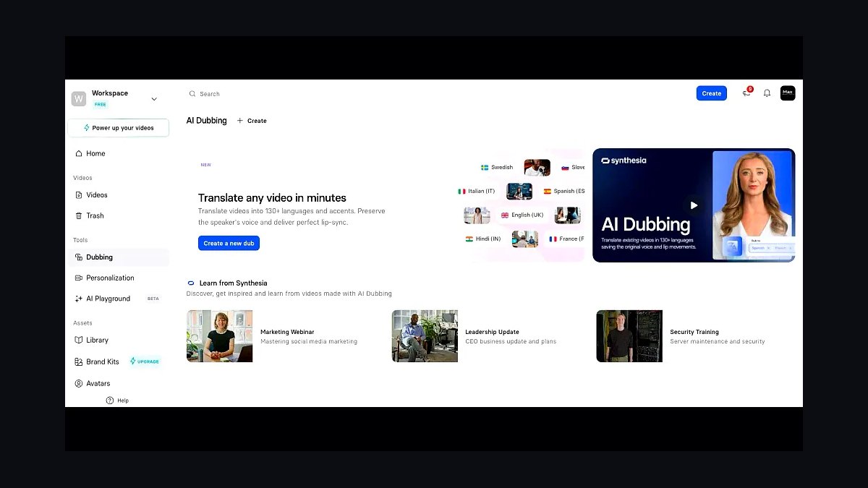The width and height of the screenshot is (868, 488).
Task: Open Videos in the sidebar
Action: 119,195
